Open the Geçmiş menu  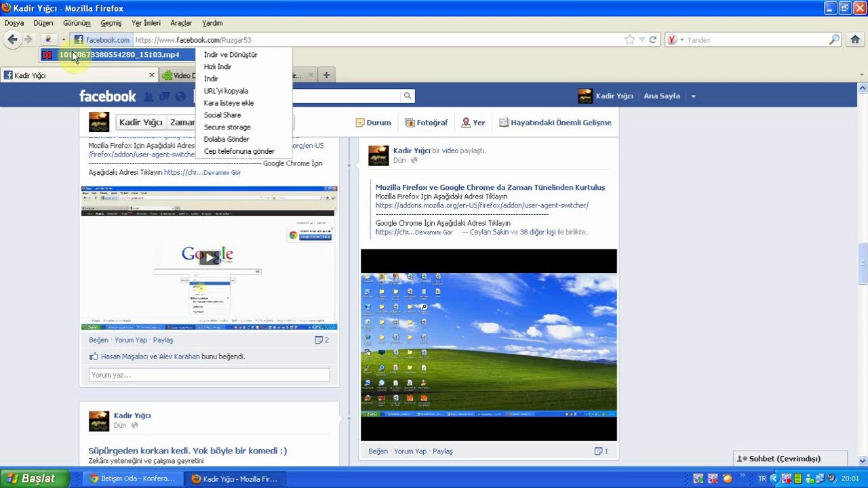click(x=111, y=23)
